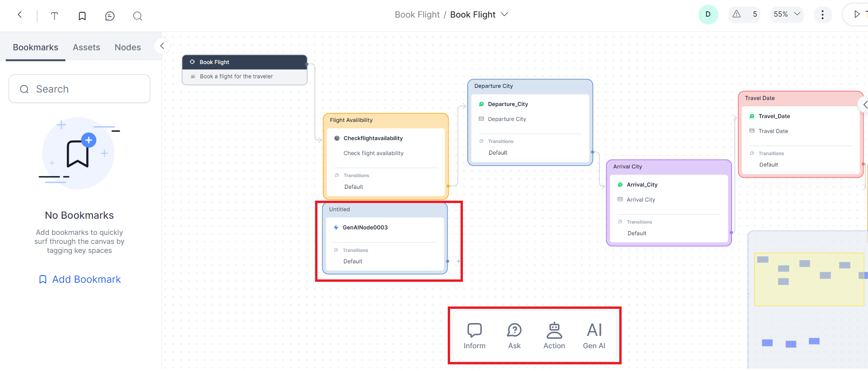Switch to the Nodes tab
868x371 pixels.
(127, 47)
